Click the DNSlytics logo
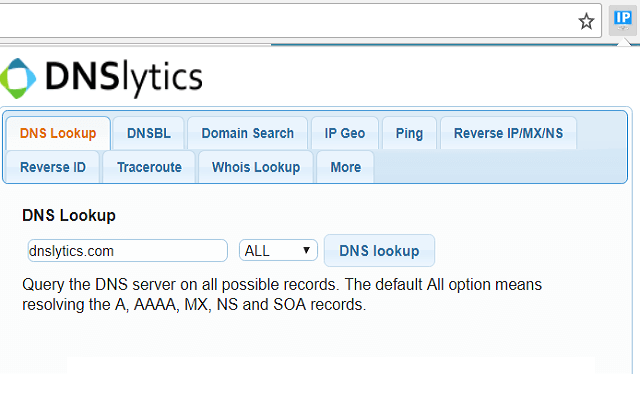The image size is (640, 400). tap(101, 78)
